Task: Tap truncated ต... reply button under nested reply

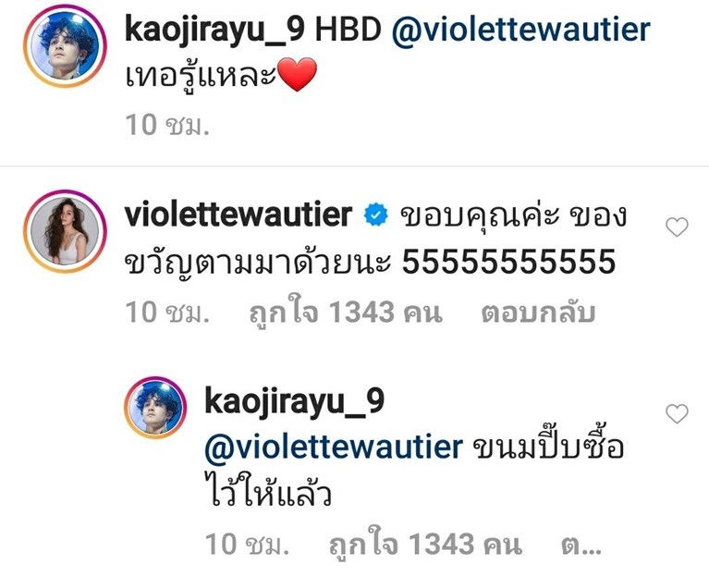Action: pos(581,545)
